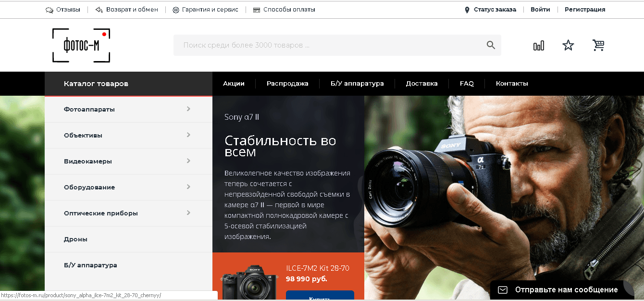644x301 pixels.
Task: Expand the Объективы category chevron
Action: click(189, 135)
